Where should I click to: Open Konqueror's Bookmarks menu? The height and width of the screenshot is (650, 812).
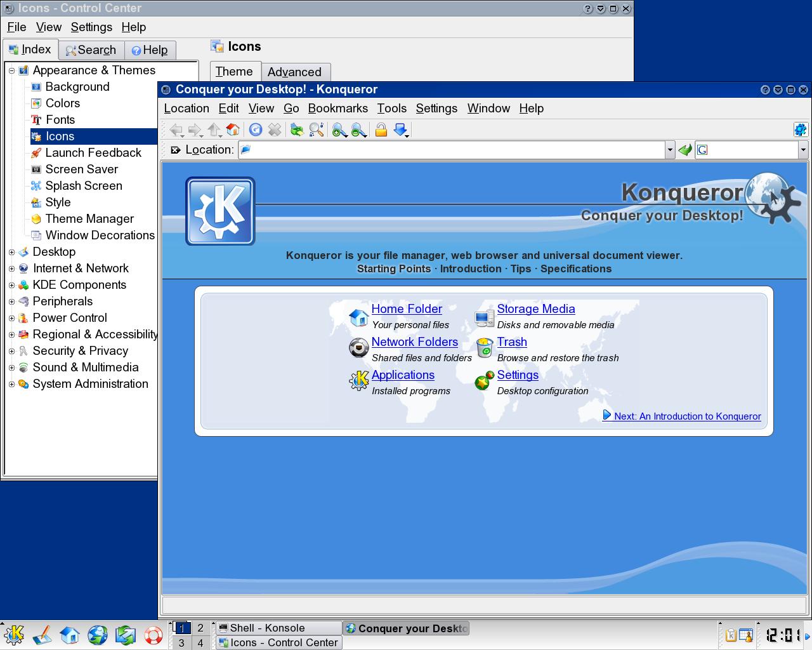(x=338, y=109)
